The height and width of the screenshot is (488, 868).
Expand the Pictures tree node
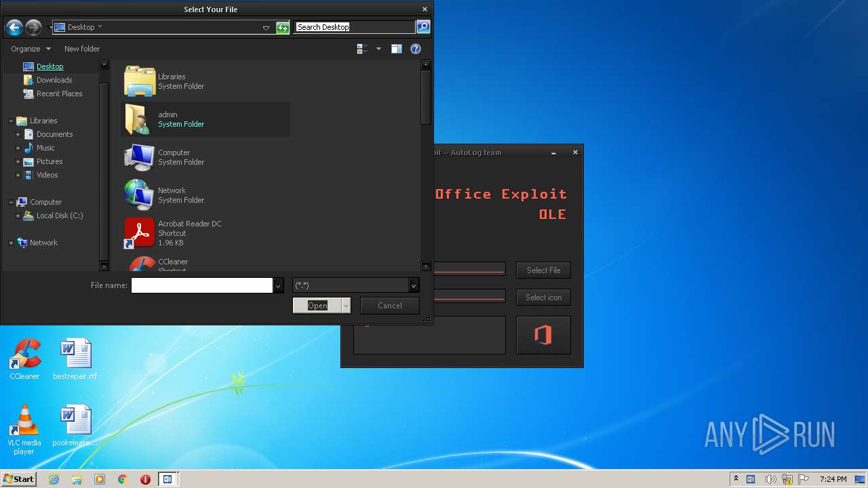click(18, 161)
